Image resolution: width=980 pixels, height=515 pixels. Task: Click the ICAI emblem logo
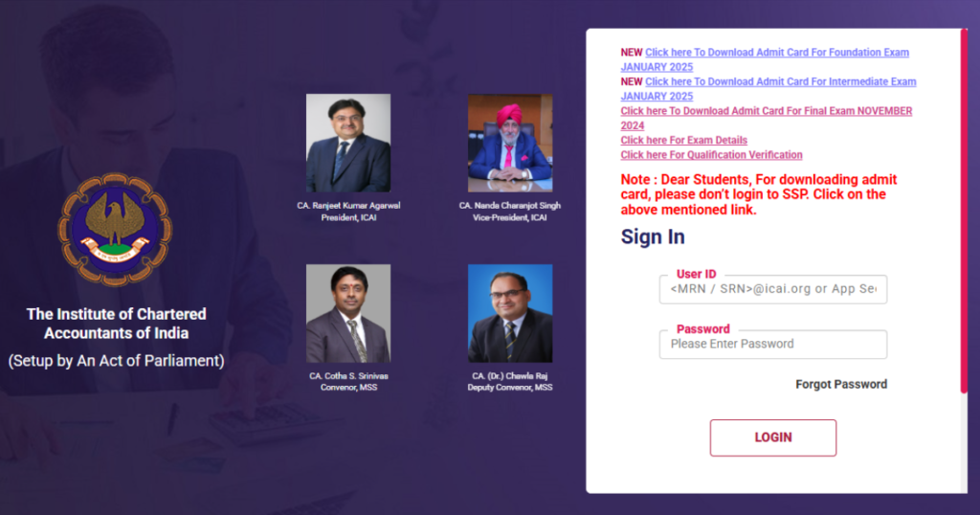pyautogui.click(x=115, y=230)
